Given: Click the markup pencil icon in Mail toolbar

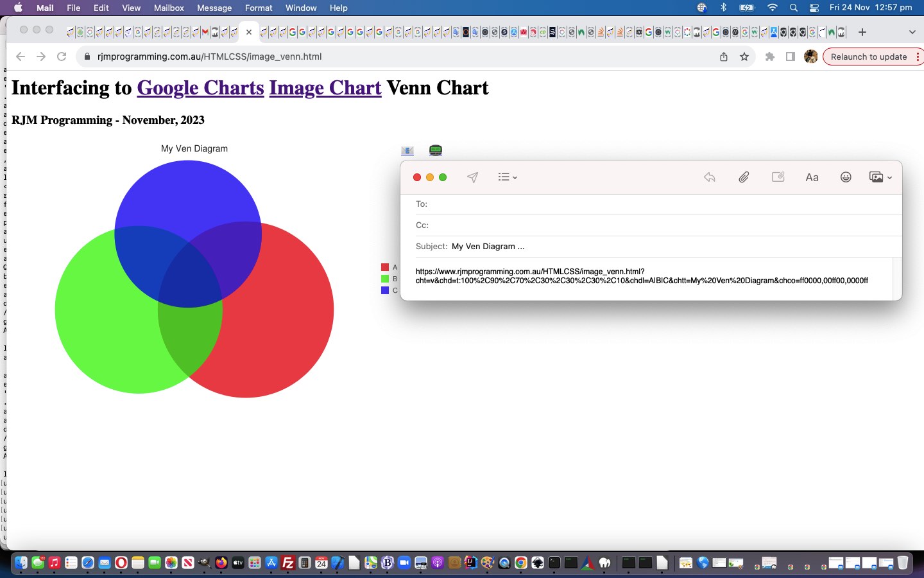Looking at the screenshot, I should 778,177.
